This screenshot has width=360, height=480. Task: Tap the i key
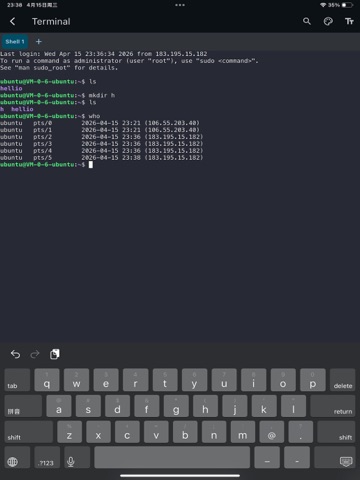(x=254, y=379)
